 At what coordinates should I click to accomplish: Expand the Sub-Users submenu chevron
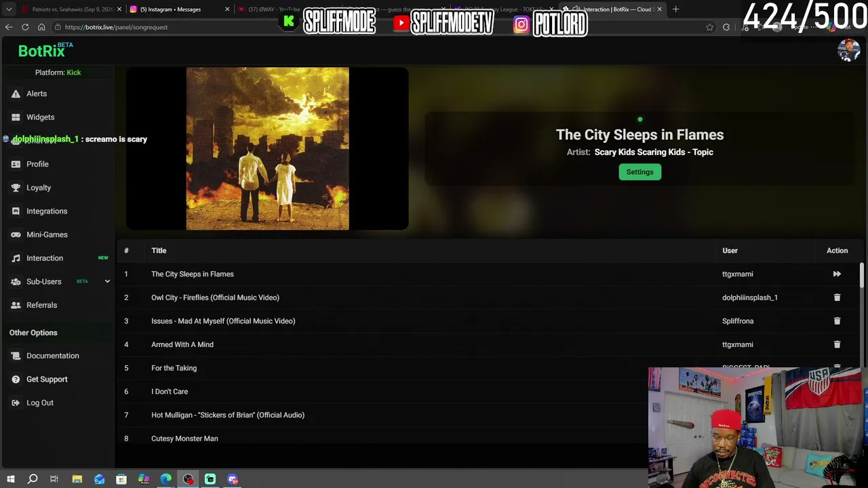pyautogui.click(x=107, y=281)
